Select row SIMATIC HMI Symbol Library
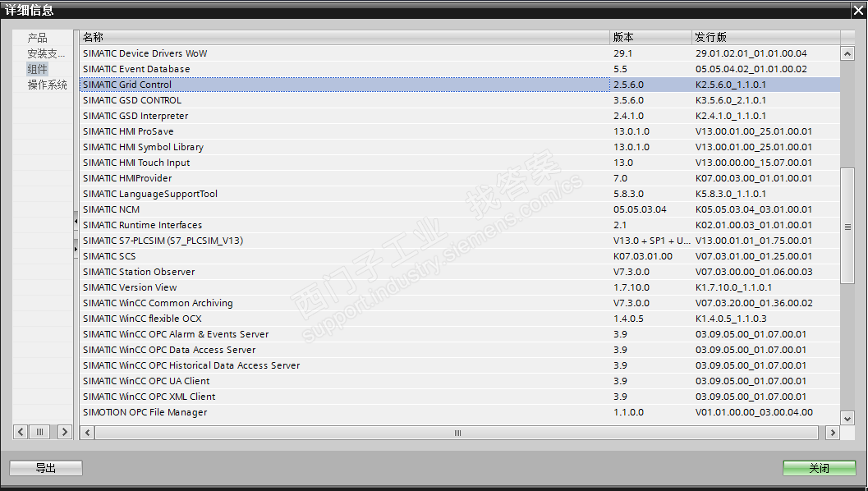The height and width of the screenshot is (491, 868). pyautogui.click(x=460, y=147)
